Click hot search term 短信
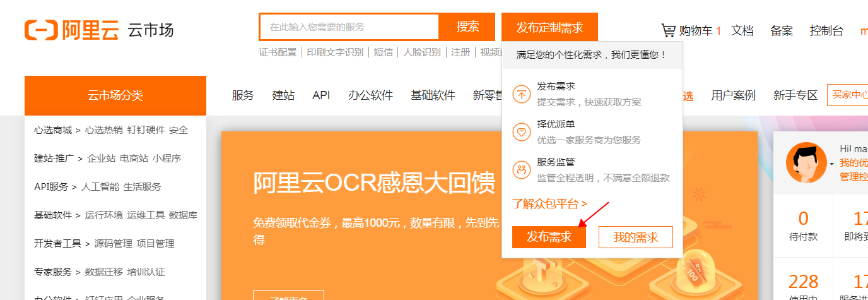This screenshot has width=868, height=300. coord(384,52)
